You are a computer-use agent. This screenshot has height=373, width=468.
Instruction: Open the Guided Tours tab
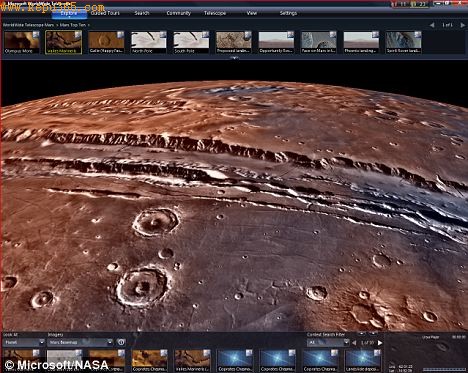click(105, 13)
